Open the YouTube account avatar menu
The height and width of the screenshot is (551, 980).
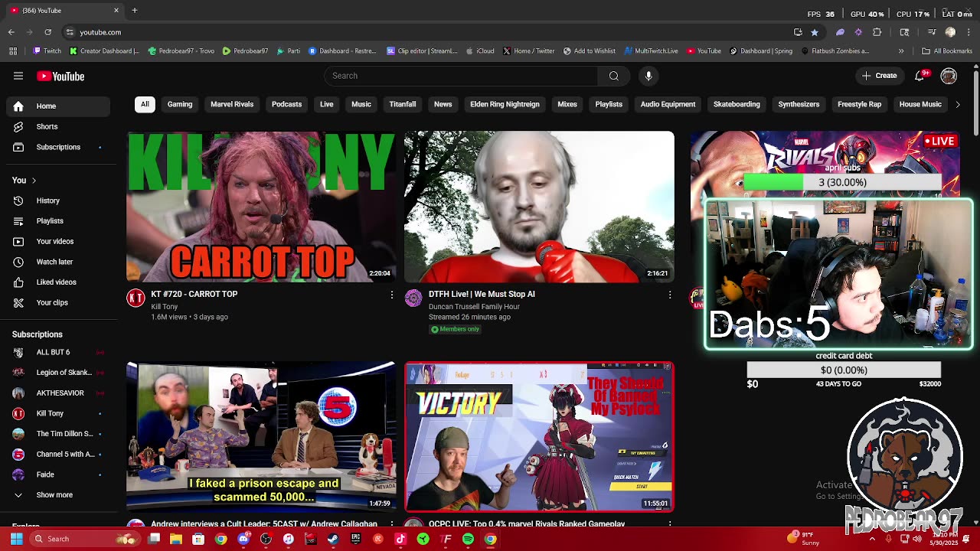pos(949,76)
